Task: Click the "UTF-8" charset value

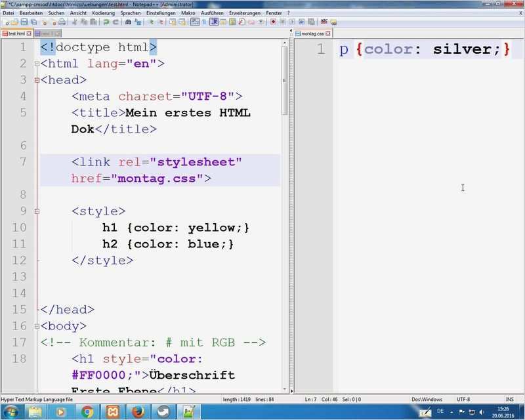Action: click(x=207, y=96)
